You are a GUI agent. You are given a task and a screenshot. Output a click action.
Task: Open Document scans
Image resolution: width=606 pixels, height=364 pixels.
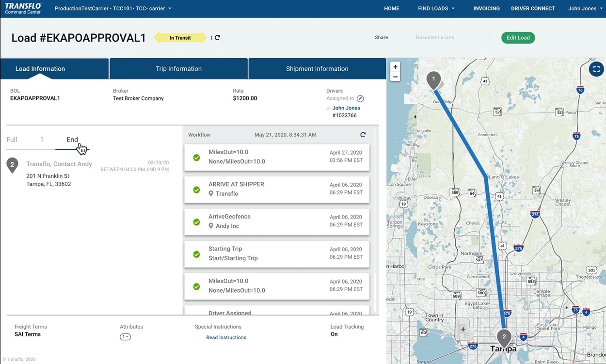435,37
